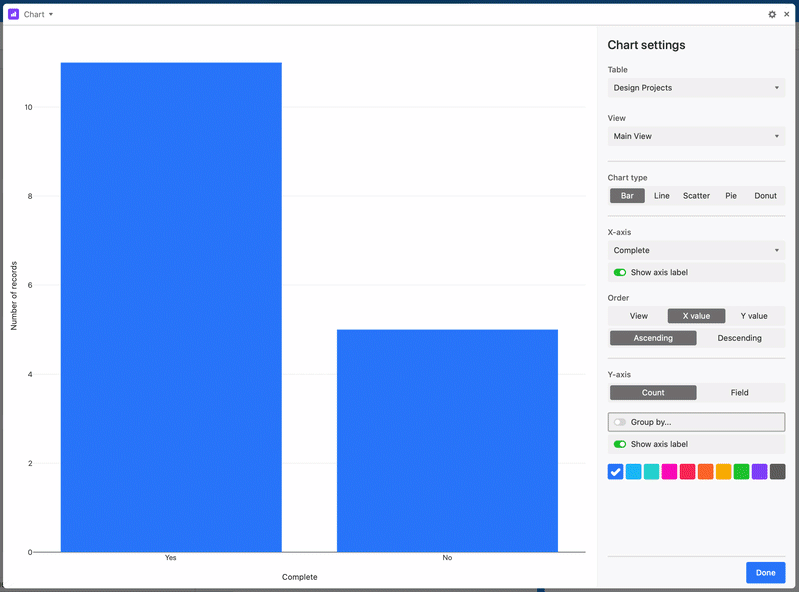Click the 'Complete' x-axis label under chart
This screenshot has width=799, height=592.
tap(300, 577)
